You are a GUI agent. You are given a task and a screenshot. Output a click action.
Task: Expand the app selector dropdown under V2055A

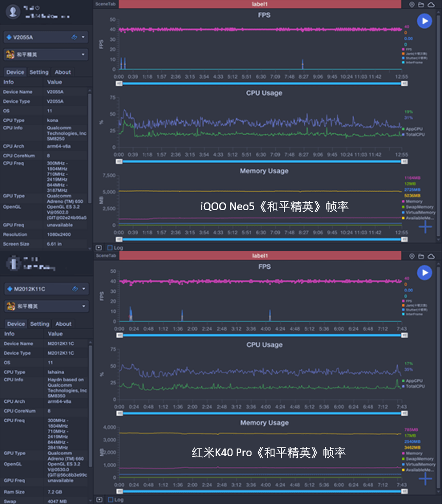46,54
